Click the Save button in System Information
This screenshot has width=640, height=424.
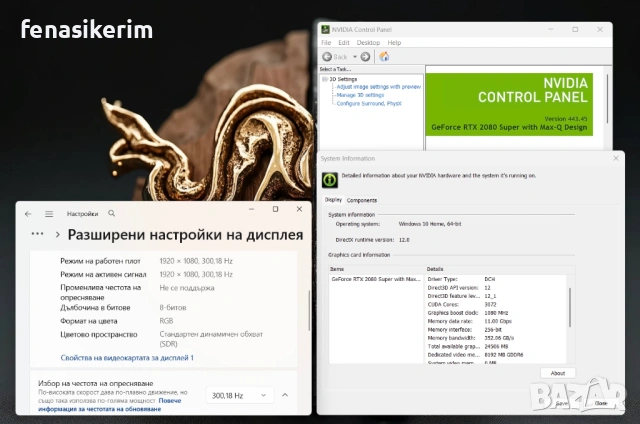562,403
